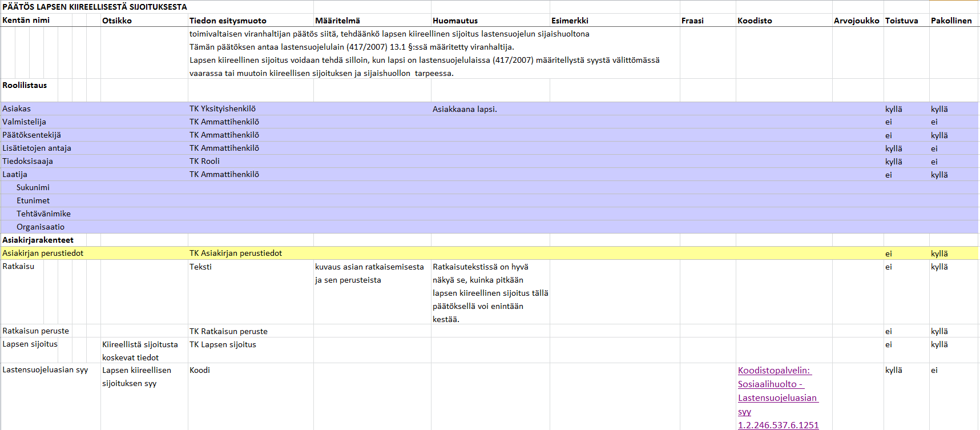Screen dimensions: 980x430
Task: Select the 'Tämän päätöksen antaa lastensuojelulain' text line
Action: point(352,47)
